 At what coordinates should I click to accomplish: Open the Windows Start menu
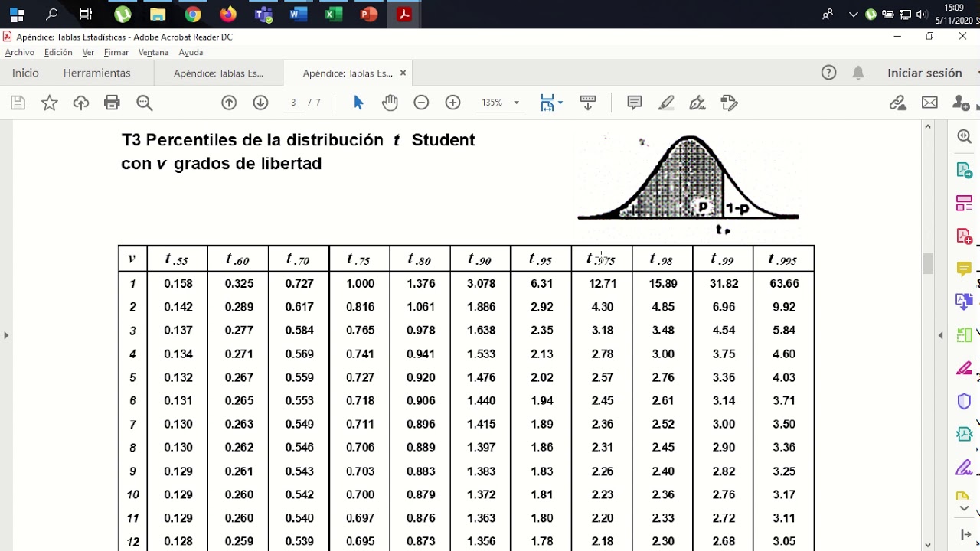[x=16, y=14]
